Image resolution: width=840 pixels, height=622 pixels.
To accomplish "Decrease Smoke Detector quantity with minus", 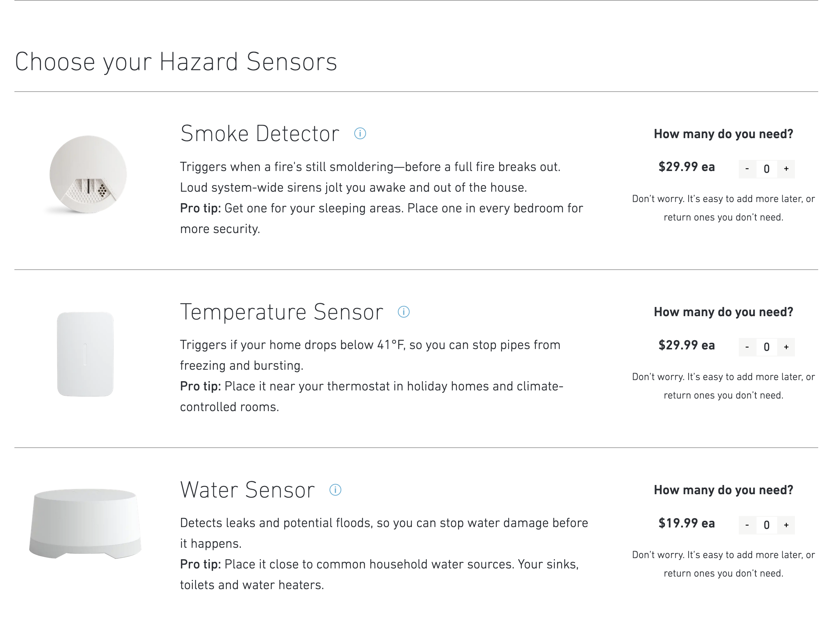I will [747, 169].
